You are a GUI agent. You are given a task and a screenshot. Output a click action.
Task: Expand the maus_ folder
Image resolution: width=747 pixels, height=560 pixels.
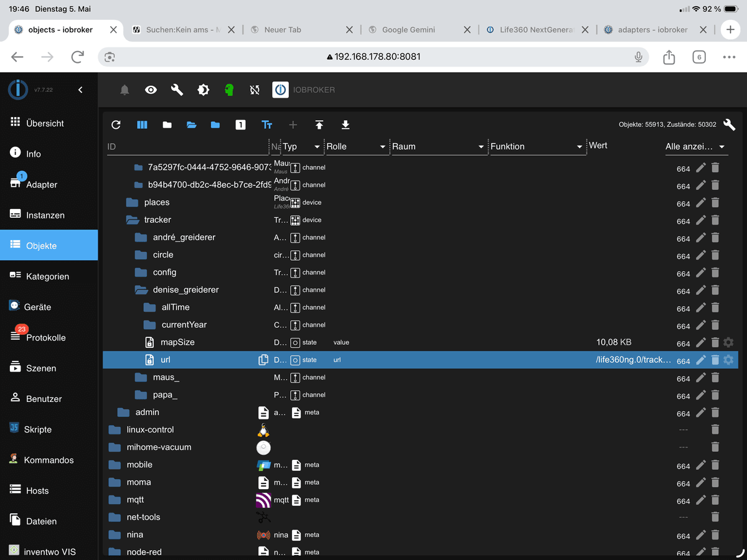pyautogui.click(x=141, y=377)
